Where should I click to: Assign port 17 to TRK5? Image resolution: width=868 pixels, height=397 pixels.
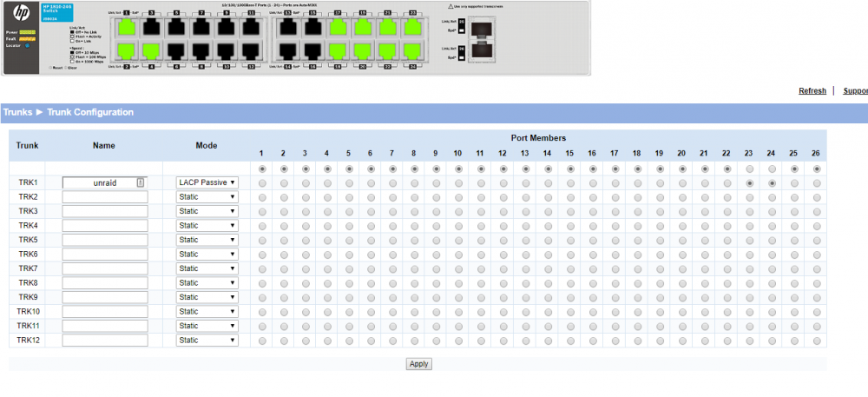pos(615,241)
